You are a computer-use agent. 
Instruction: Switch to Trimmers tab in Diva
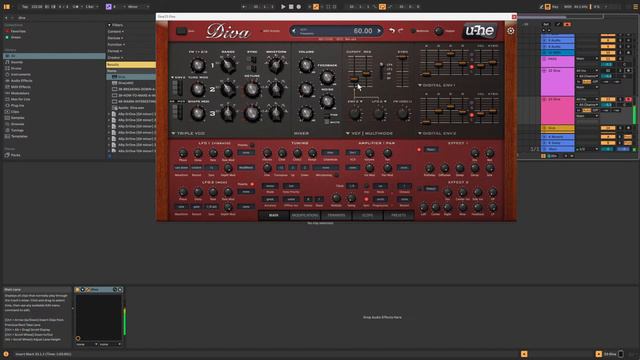[336, 215]
